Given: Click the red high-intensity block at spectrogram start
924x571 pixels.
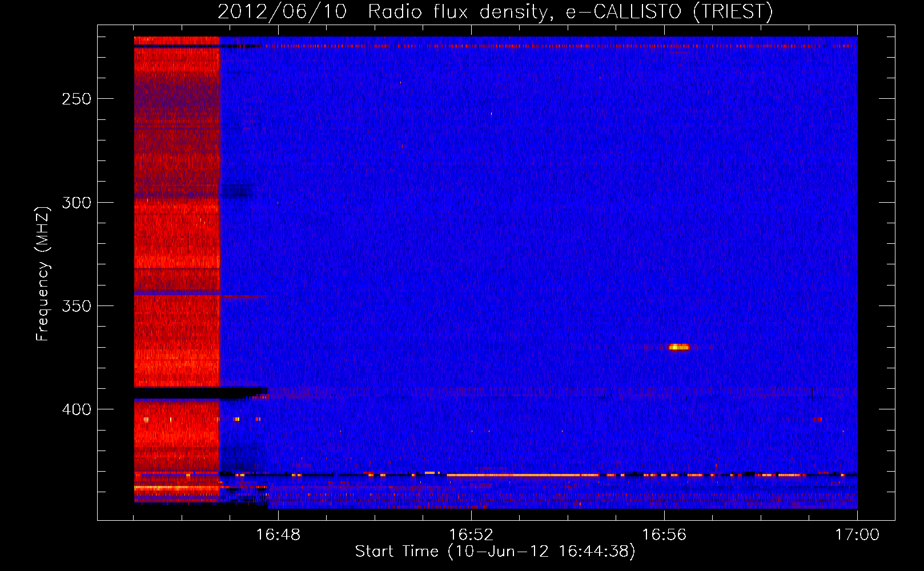Looking at the screenshot, I should pos(177,268).
